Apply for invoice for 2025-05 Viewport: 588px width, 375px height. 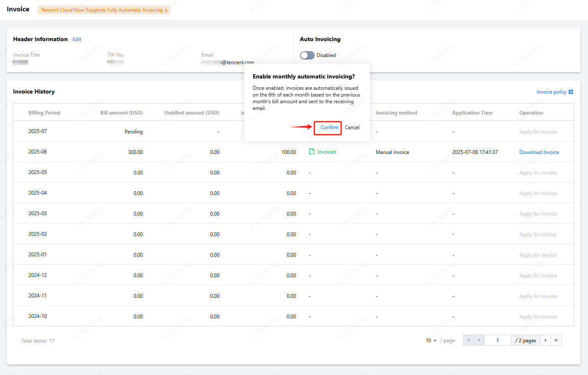click(538, 173)
